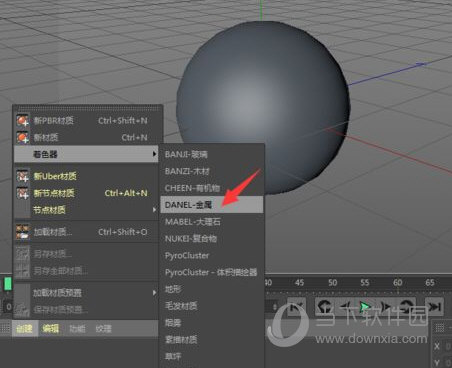Open the 编辑 tab in material manager
Image resolution: width=452 pixels, height=368 pixels.
[x=51, y=329]
